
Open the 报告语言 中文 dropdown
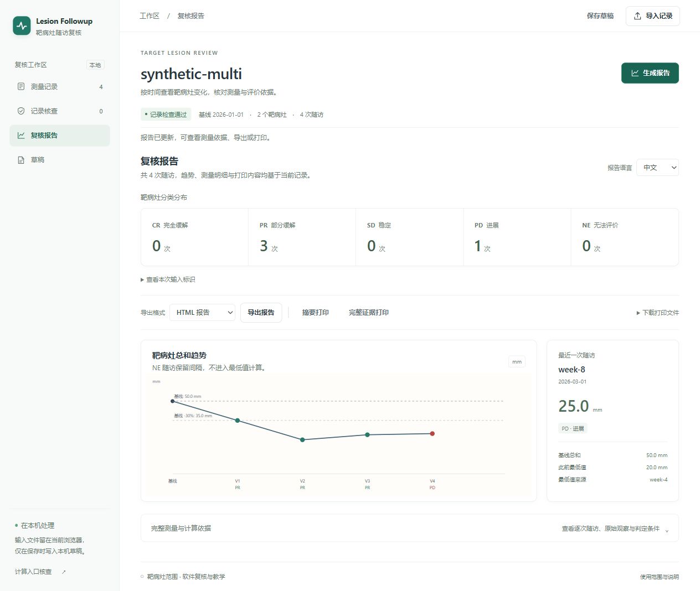click(658, 168)
